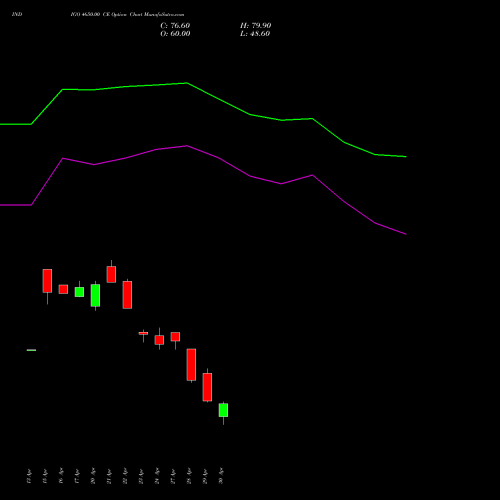The width and height of the screenshot is (500, 500).
Task: Click the 28 Apr date label
Action: coord(189,476)
